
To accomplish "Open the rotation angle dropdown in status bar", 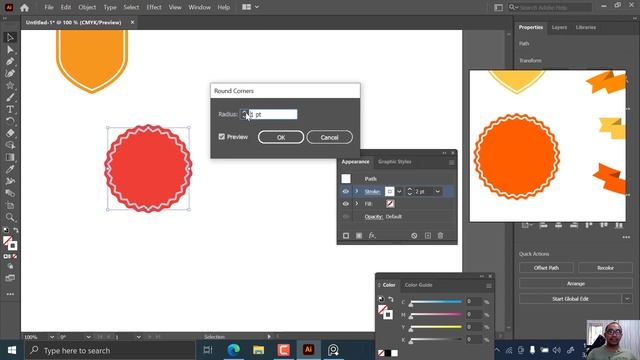I will (88, 337).
